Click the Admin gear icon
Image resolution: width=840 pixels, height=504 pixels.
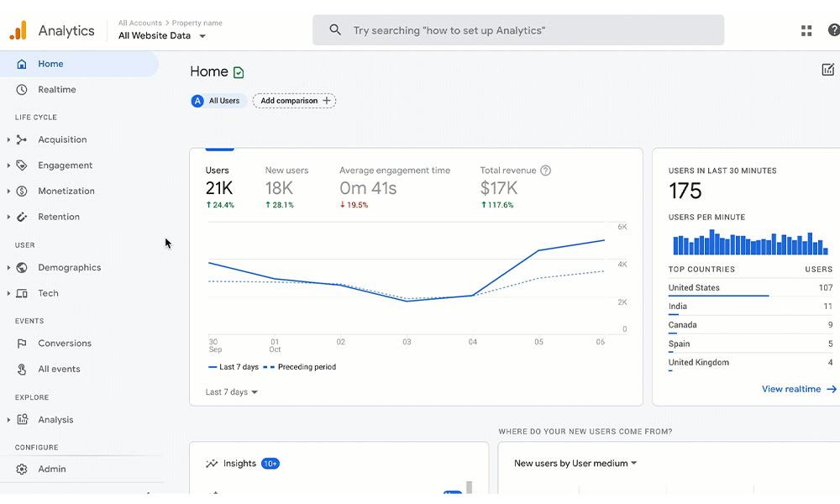click(x=22, y=470)
